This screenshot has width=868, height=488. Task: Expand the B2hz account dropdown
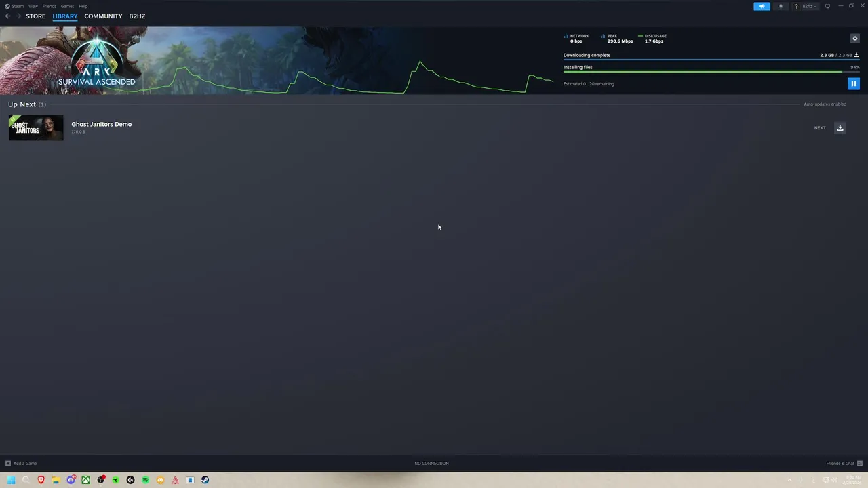pos(810,6)
